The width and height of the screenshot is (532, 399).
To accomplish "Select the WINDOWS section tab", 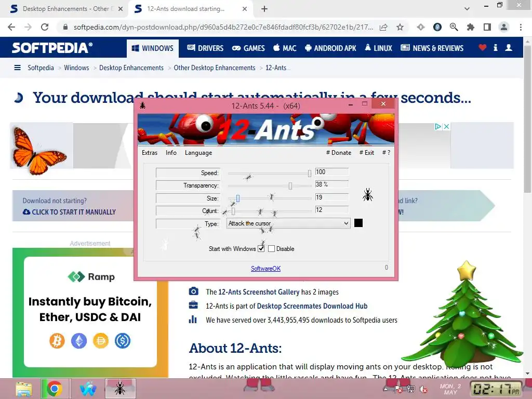I will coord(153,48).
